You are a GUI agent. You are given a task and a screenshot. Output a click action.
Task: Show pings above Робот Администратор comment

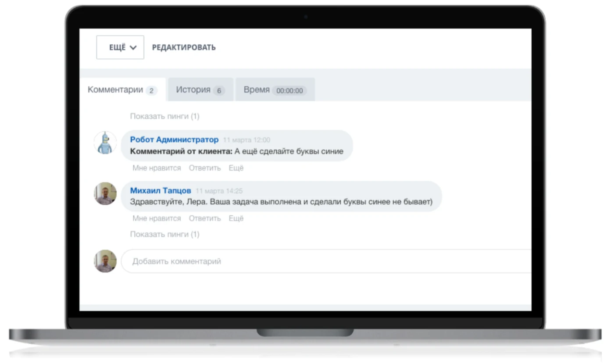[x=165, y=116]
